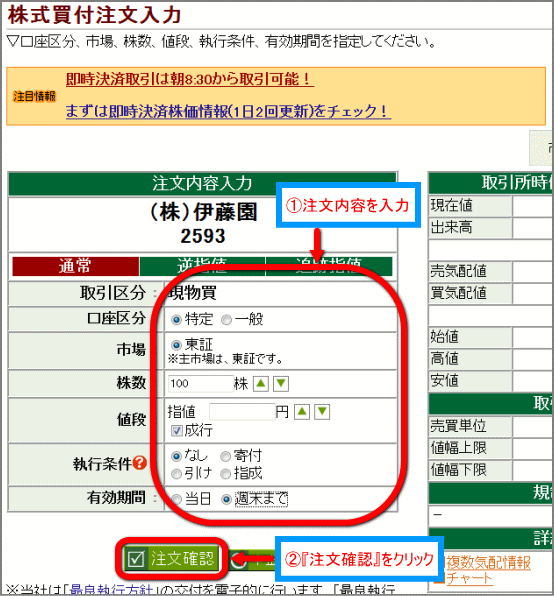
Task: Set validity period to 週末まで
Action: coord(226,499)
